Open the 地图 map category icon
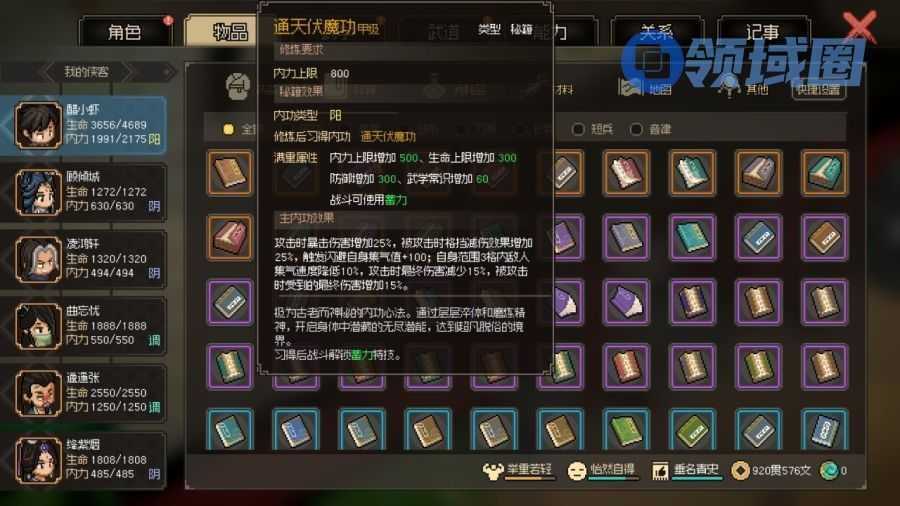Screen dimensions: 900x506 click(631, 88)
